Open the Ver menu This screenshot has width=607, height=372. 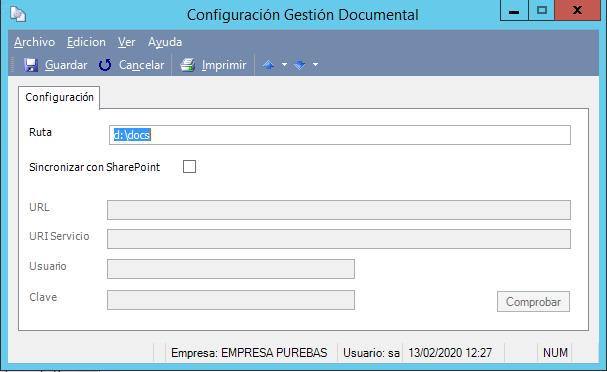pos(127,42)
